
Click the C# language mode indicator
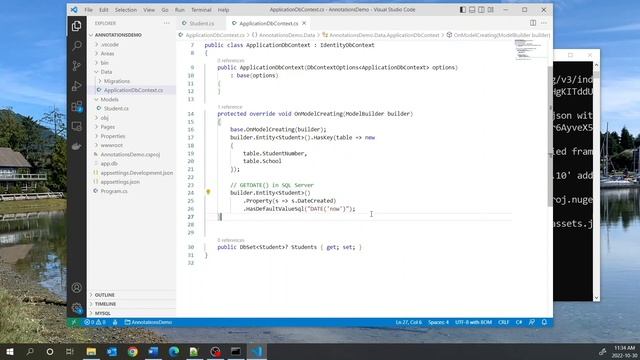click(x=519, y=322)
